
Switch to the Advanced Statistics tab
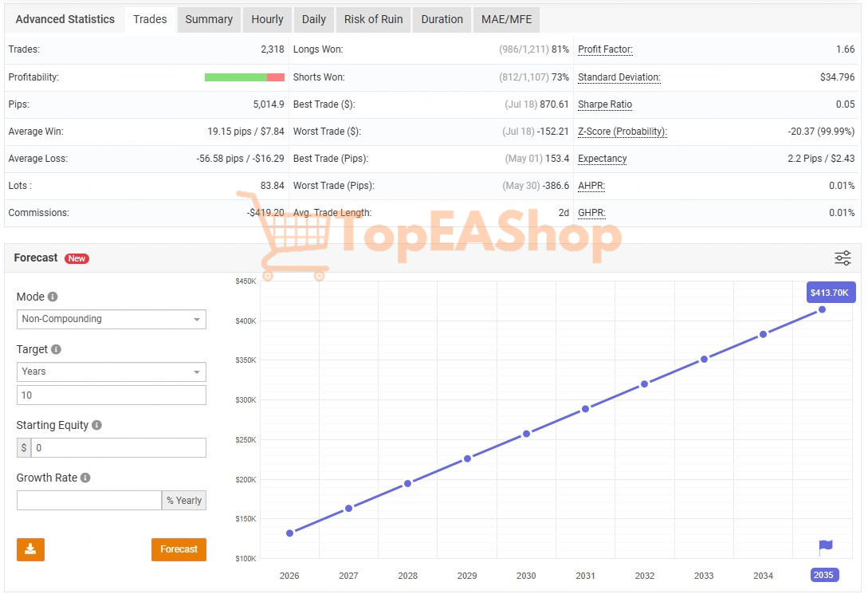click(x=65, y=19)
